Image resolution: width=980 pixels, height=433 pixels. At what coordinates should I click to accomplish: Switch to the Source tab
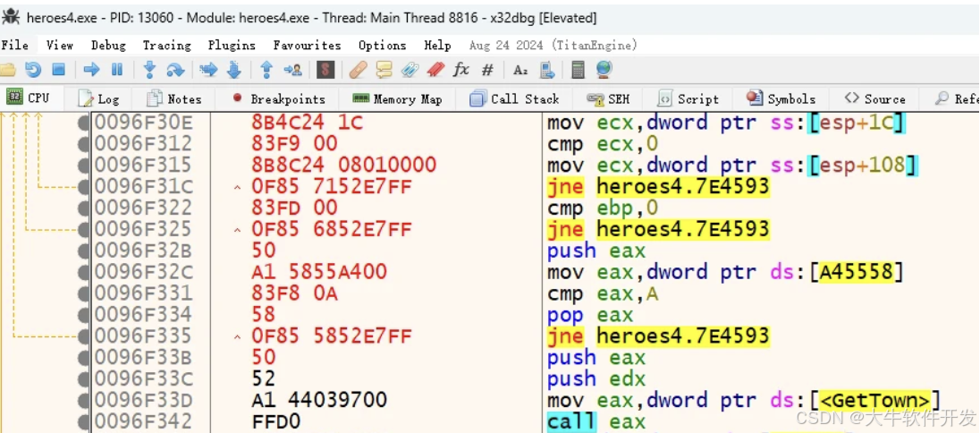click(874, 99)
